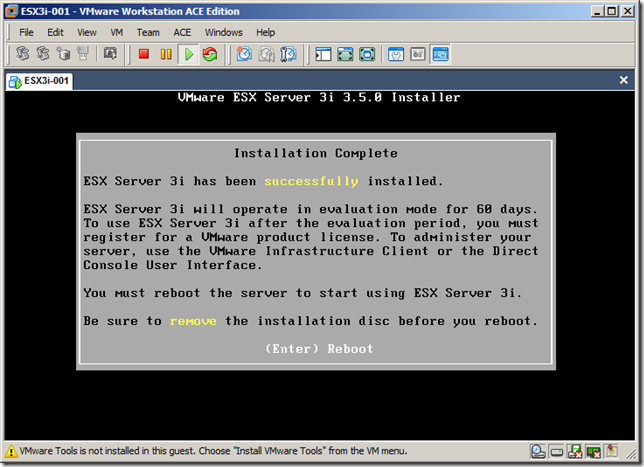Open the File menu
This screenshot has height=467, width=644.
27,32
